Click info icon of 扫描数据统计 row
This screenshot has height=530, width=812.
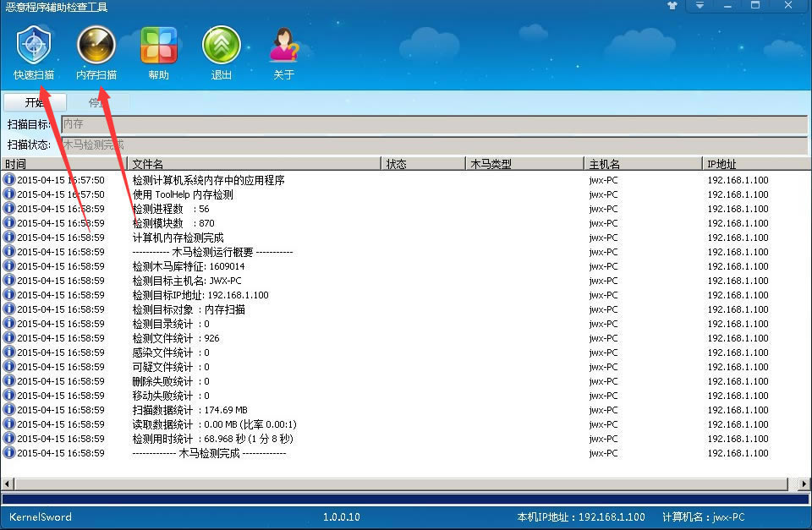pyautogui.click(x=8, y=409)
